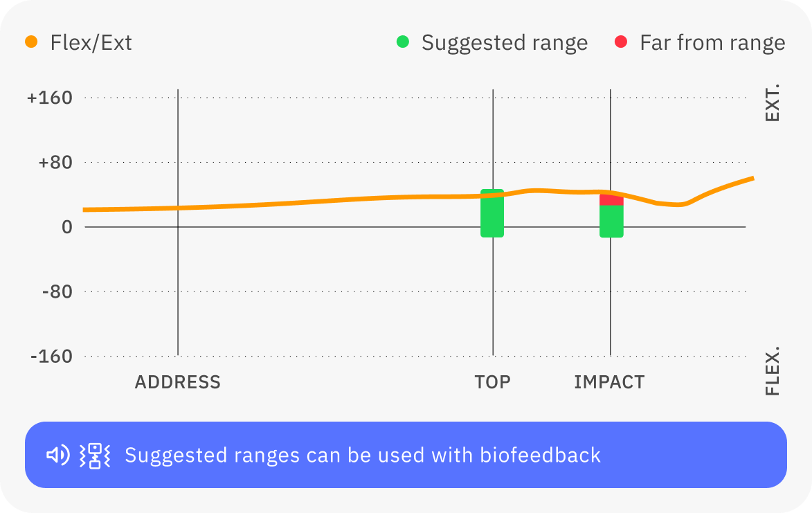Click the speaker sound icon in banner

[x=57, y=455]
